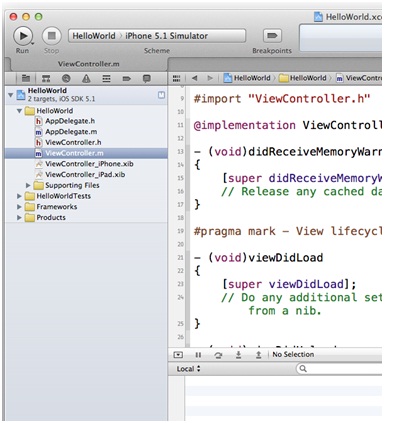417x423 pixels.
Task: Go back in editor history
Action: click(x=195, y=78)
